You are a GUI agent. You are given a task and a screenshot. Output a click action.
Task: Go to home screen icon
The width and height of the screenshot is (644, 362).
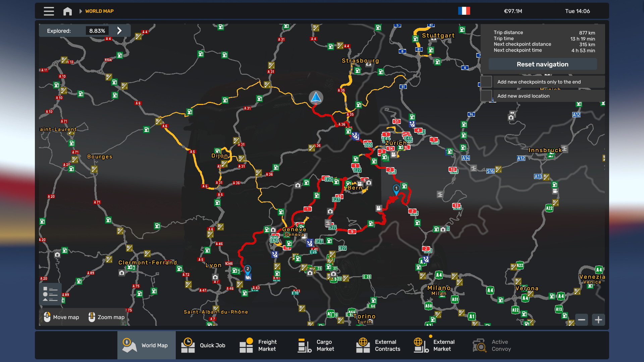pos(67,11)
